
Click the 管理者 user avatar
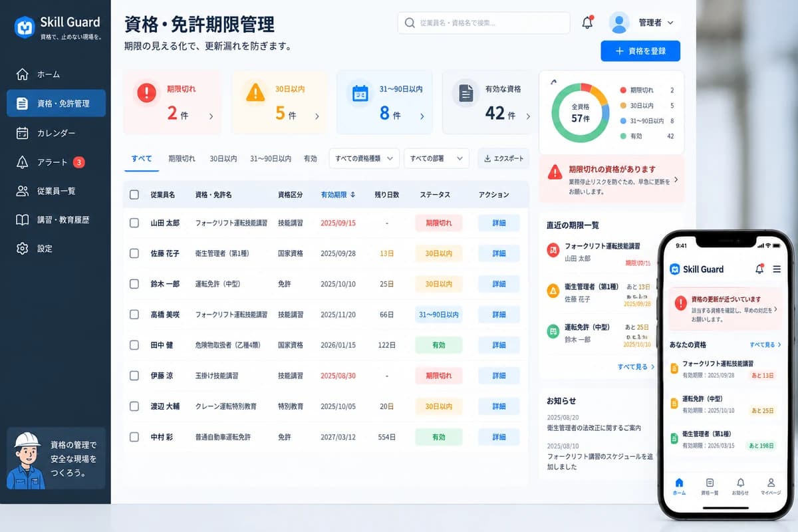pos(619,23)
